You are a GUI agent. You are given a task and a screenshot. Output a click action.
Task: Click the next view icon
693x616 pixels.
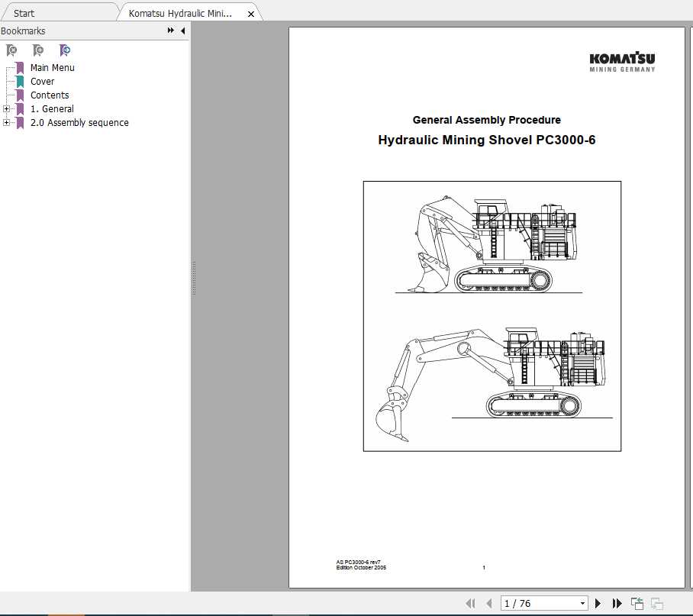pos(657,603)
